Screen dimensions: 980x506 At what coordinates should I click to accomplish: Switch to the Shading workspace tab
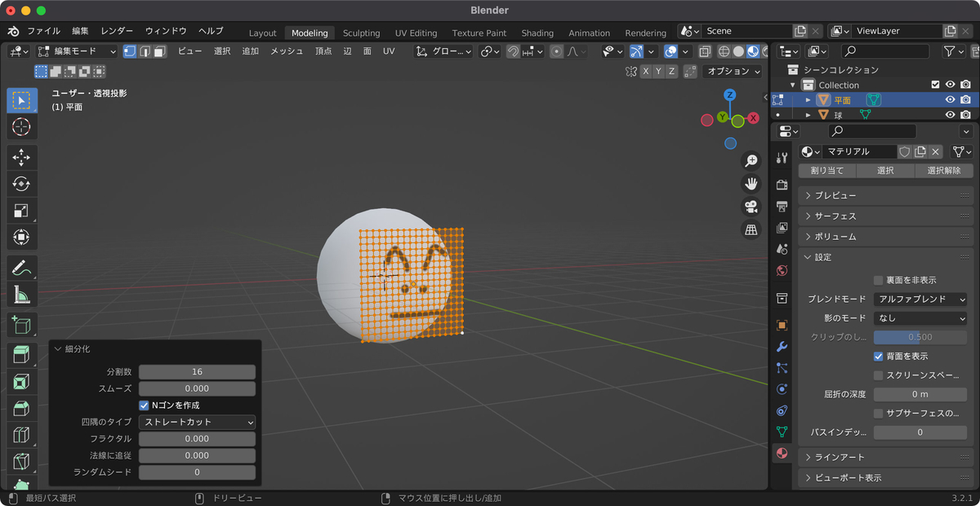pos(537,33)
